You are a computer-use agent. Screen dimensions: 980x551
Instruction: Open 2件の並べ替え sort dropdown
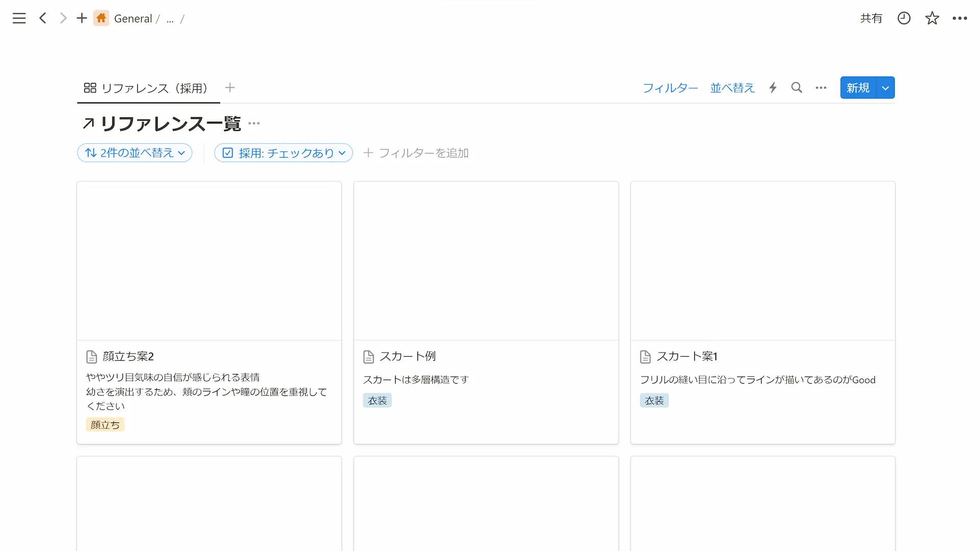[135, 153]
